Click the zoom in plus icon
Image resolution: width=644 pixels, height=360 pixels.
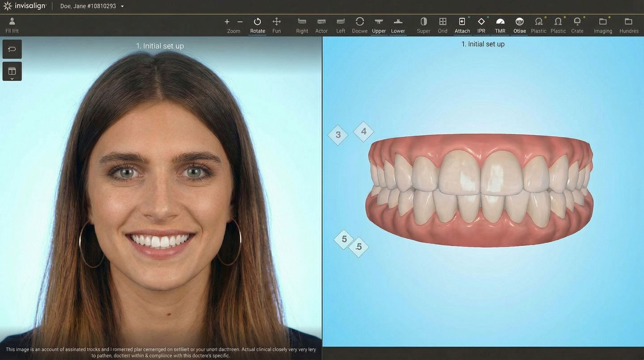coord(227,22)
